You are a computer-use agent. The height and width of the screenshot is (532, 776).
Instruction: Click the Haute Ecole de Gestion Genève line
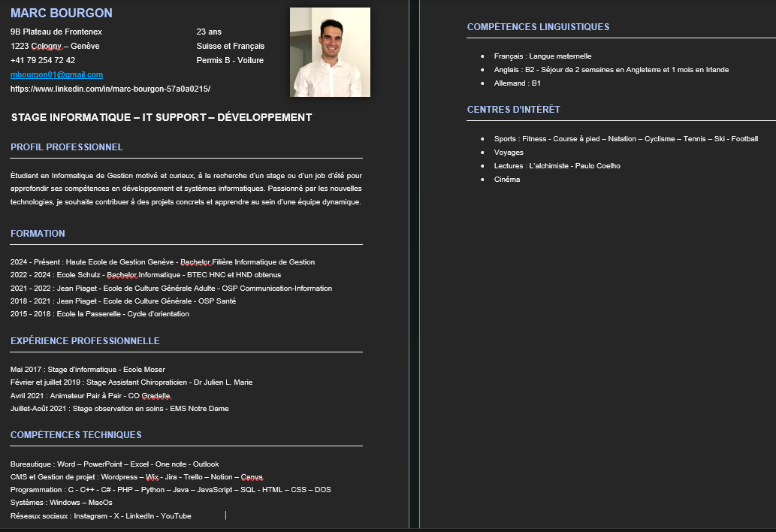tap(162, 262)
